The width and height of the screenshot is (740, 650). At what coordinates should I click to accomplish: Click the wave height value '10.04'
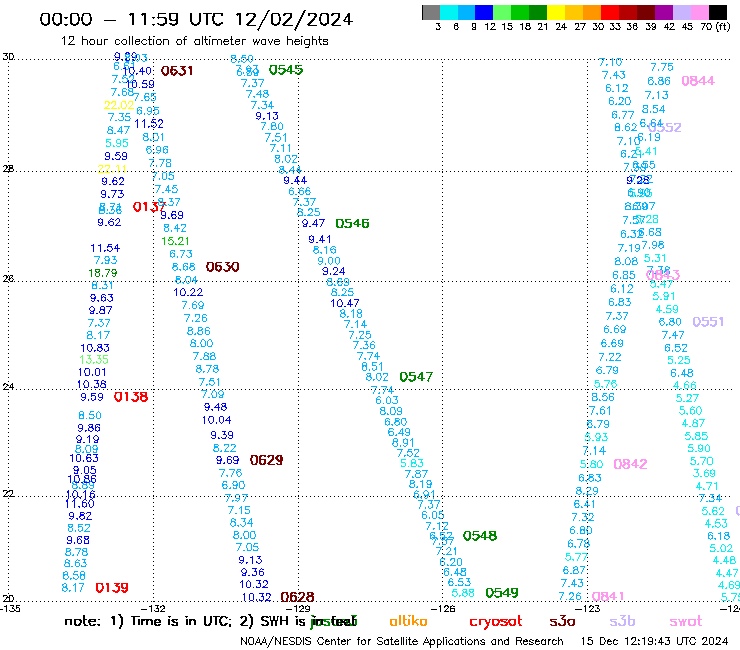click(217, 420)
